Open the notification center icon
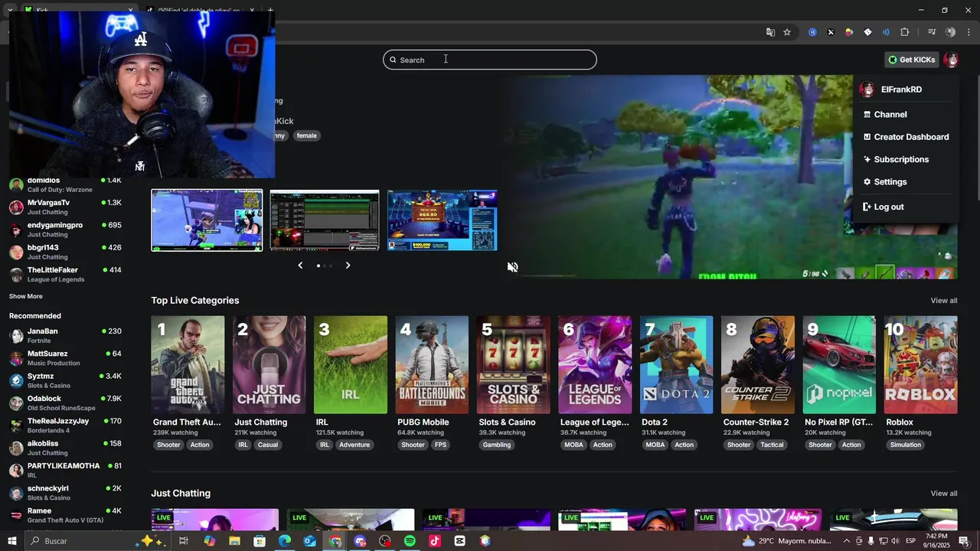This screenshot has height=551, width=980. [963, 541]
